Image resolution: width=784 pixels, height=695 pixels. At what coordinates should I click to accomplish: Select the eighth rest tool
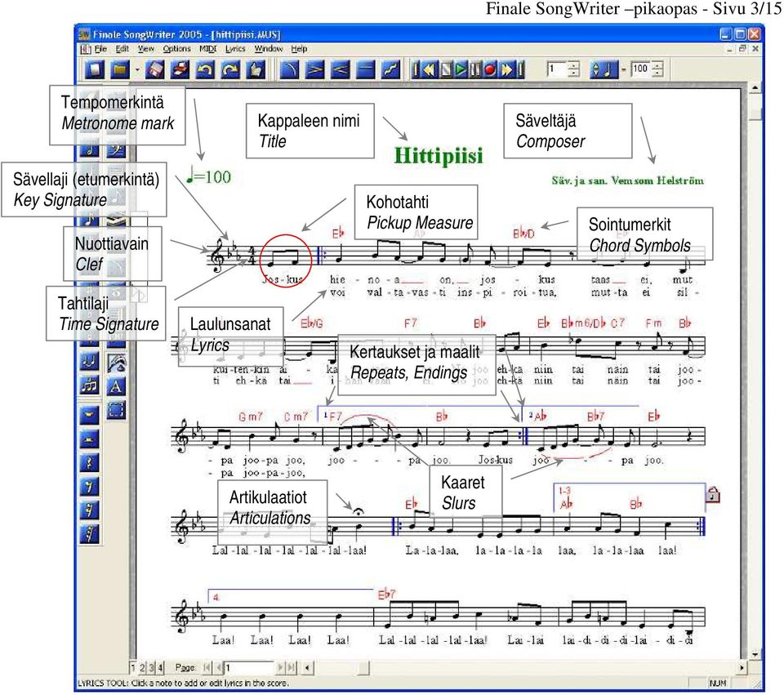tap(90, 487)
